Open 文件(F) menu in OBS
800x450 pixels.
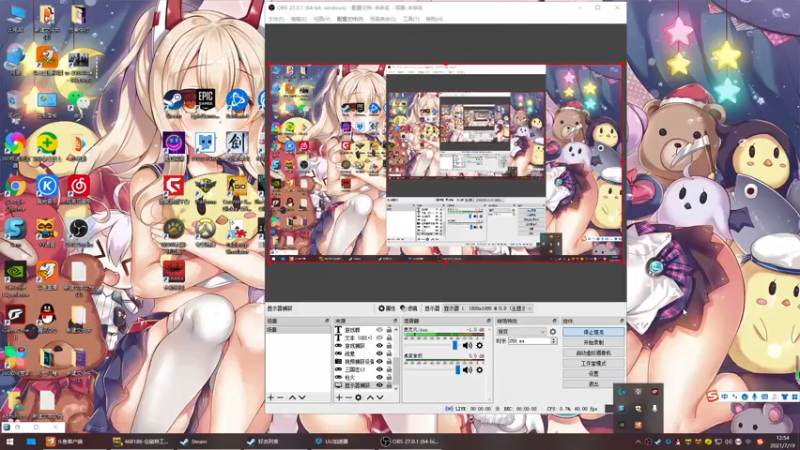276,19
